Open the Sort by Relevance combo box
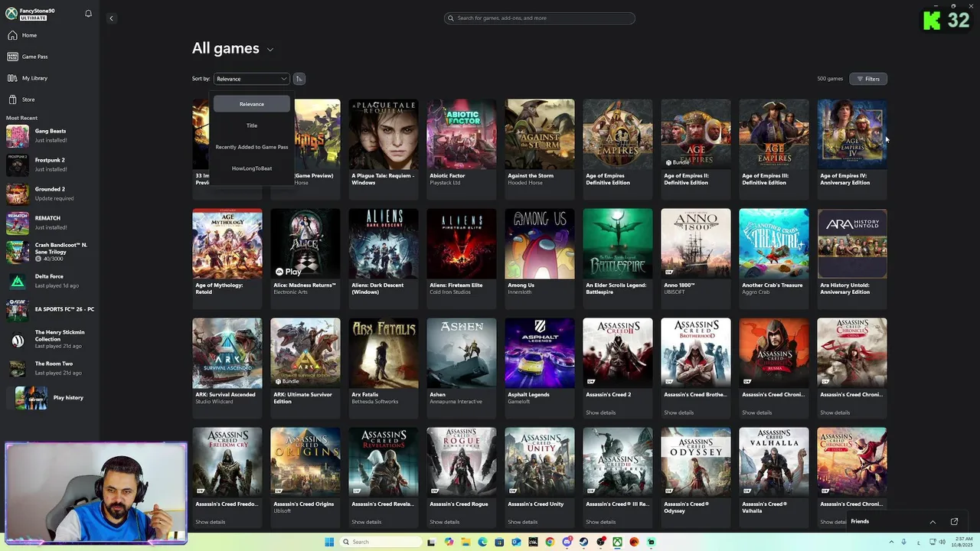 (251, 79)
